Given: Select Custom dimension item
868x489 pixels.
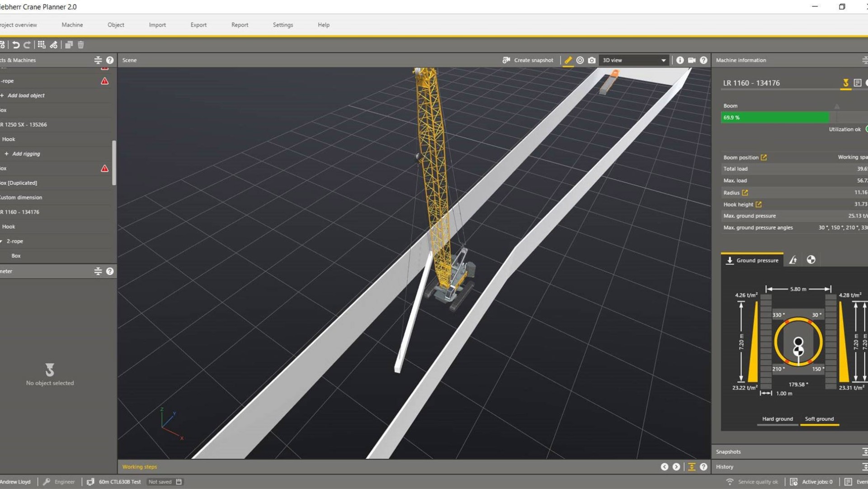Looking at the screenshot, I should coord(21,197).
